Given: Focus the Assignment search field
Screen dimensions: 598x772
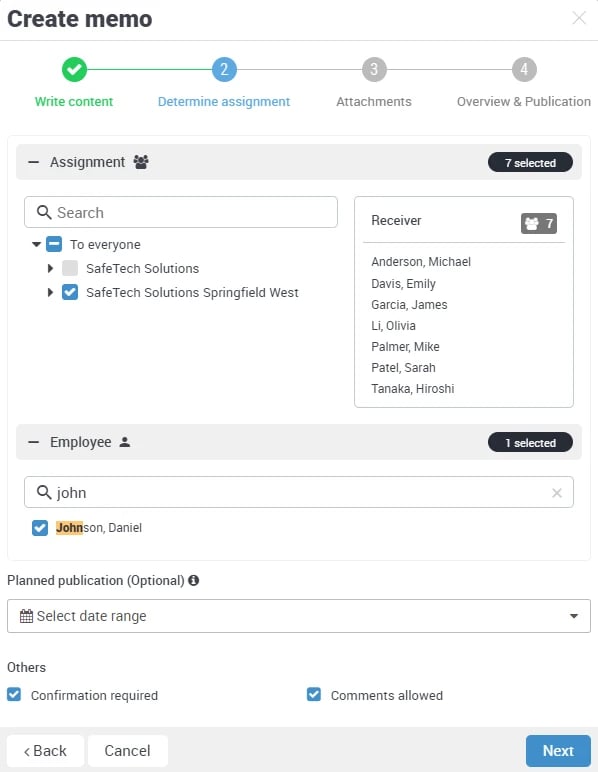Looking at the screenshot, I should click(181, 212).
